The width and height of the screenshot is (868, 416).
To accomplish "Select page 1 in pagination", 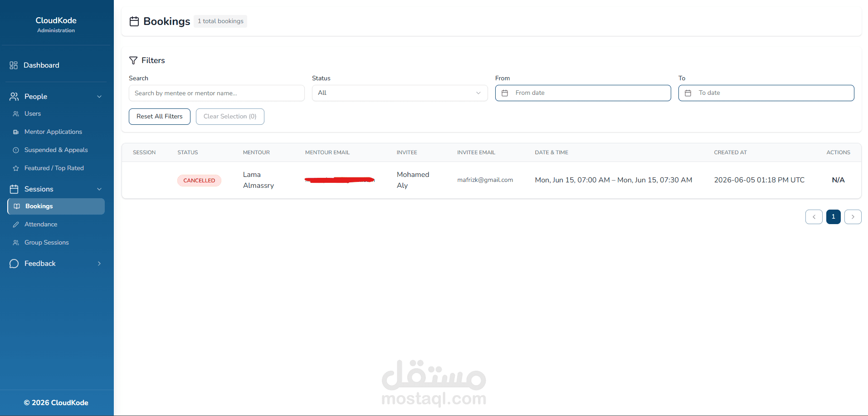I will coord(834,217).
